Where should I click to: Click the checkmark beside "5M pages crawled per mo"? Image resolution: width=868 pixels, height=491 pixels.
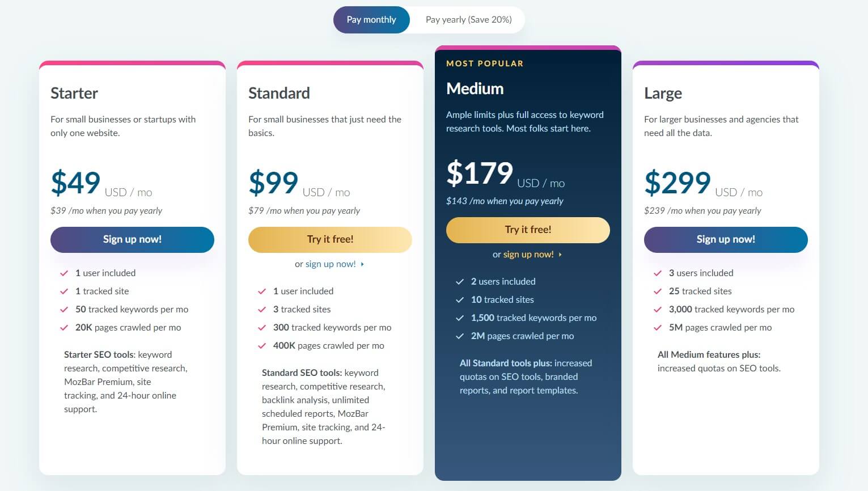[657, 327]
